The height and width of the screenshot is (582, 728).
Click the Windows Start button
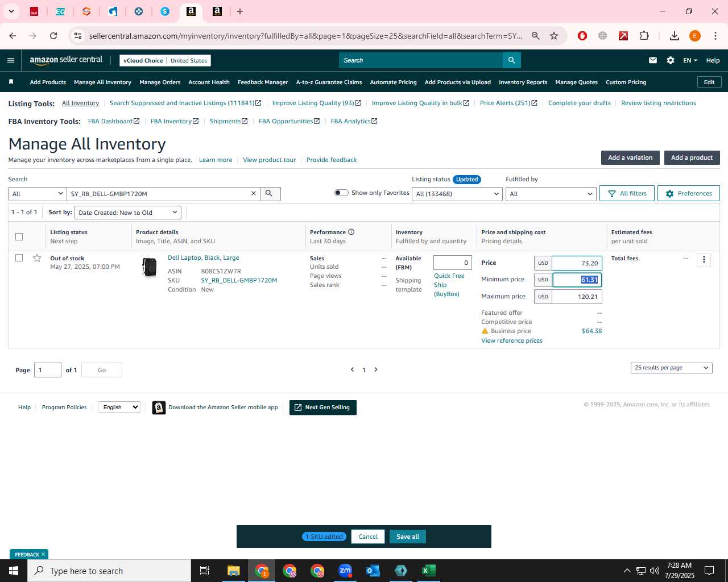(14, 571)
